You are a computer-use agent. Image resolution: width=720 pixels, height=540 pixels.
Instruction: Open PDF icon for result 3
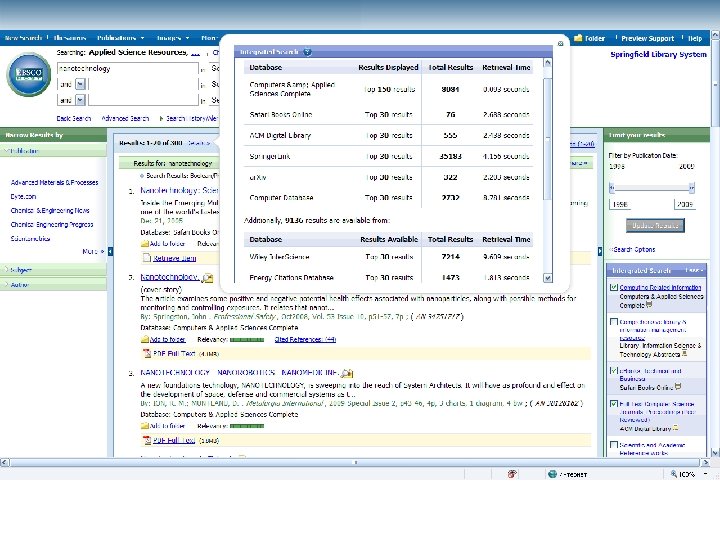(147, 440)
